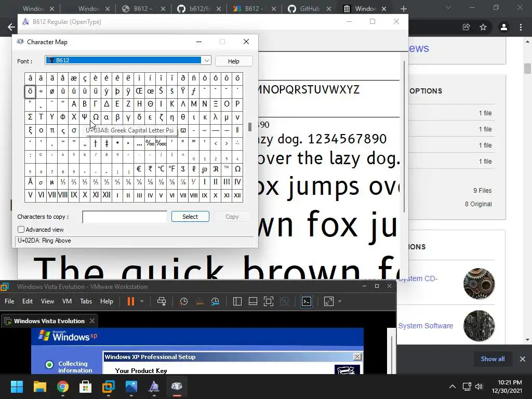Enter full screen mode in VMware
Image resolution: width=532 pixels, height=399 pixels.
click(x=269, y=301)
